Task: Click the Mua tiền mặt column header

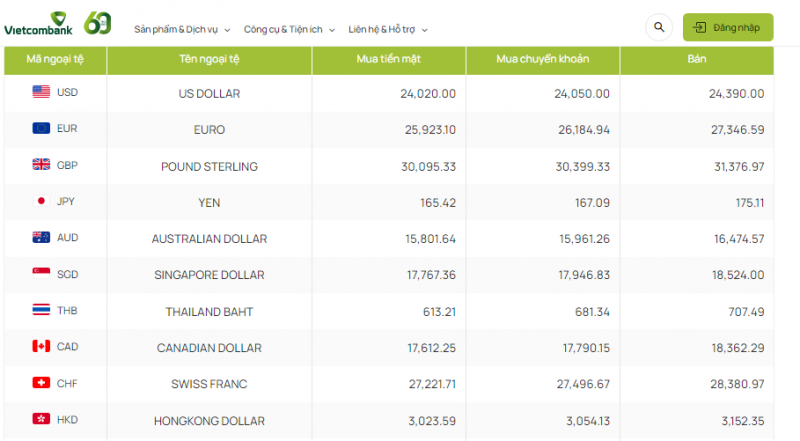Action: click(388, 60)
